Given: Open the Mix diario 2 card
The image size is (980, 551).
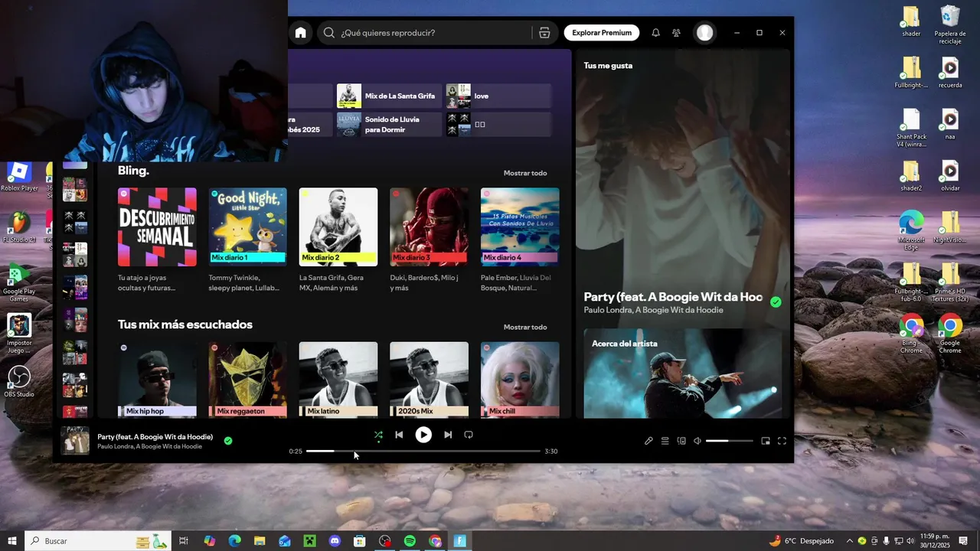Looking at the screenshot, I should click(x=338, y=240).
